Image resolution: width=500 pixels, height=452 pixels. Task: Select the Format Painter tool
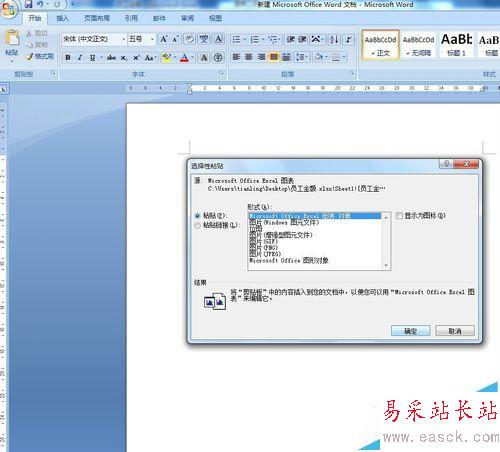[x=40, y=56]
